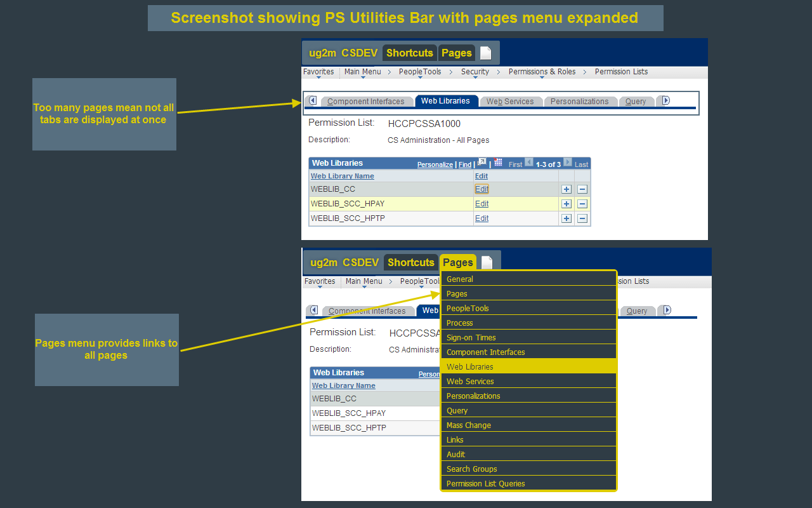This screenshot has height=508, width=812.
Task: Click the next-rows arrow before Last
Action: click(x=567, y=163)
